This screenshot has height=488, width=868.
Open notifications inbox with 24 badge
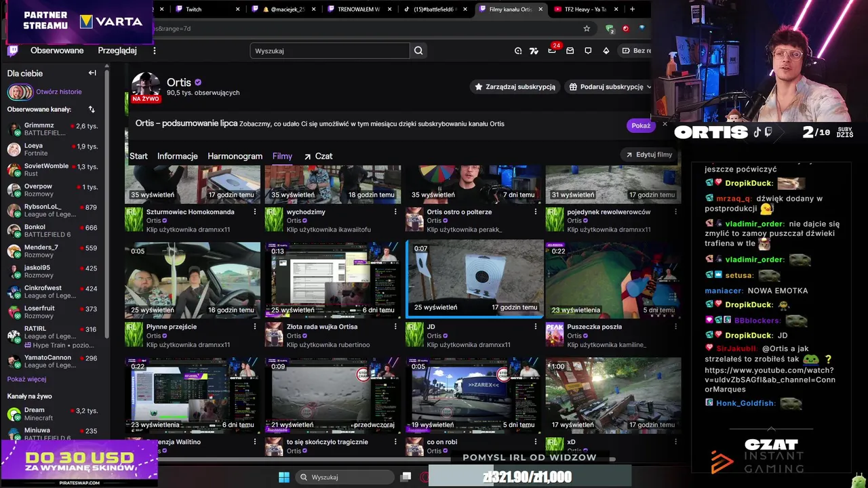[553, 50]
